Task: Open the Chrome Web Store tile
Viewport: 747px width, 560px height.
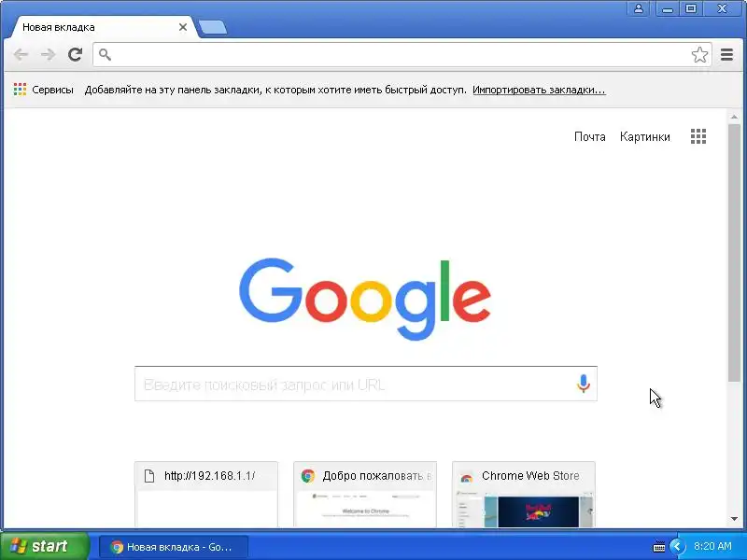Action: [524, 495]
